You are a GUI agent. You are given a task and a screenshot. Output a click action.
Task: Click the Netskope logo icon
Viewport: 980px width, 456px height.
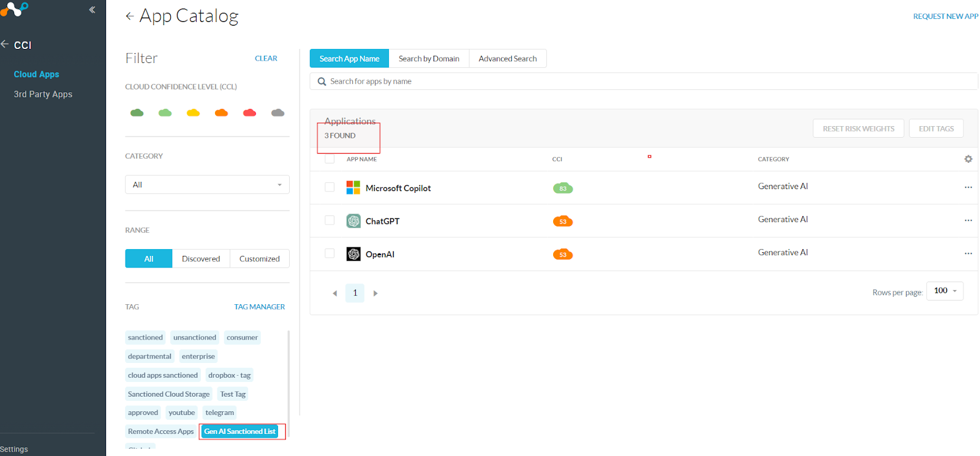(14, 9)
